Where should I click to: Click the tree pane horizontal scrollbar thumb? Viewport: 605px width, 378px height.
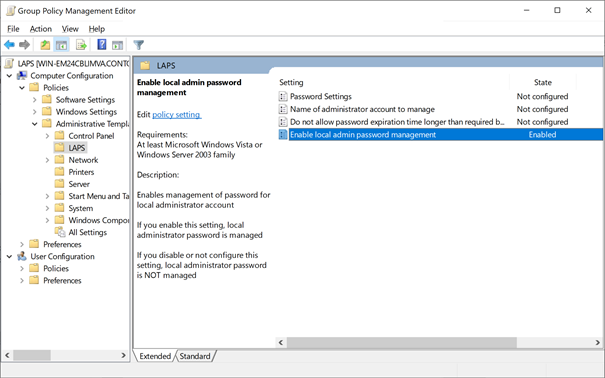point(32,355)
